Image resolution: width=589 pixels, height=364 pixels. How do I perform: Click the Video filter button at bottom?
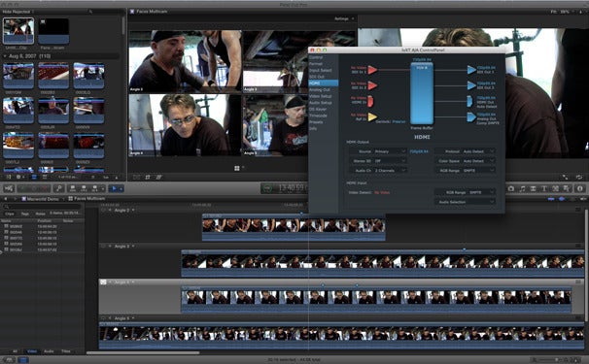32,351
